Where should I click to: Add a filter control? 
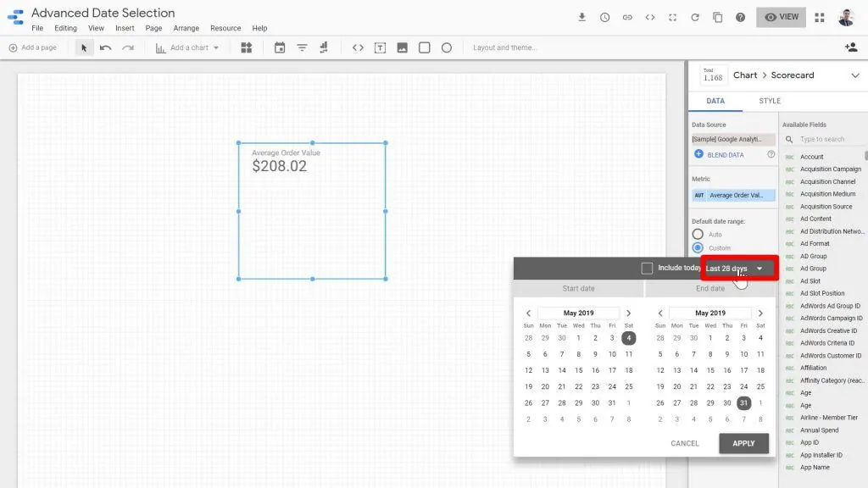[x=302, y=47]
